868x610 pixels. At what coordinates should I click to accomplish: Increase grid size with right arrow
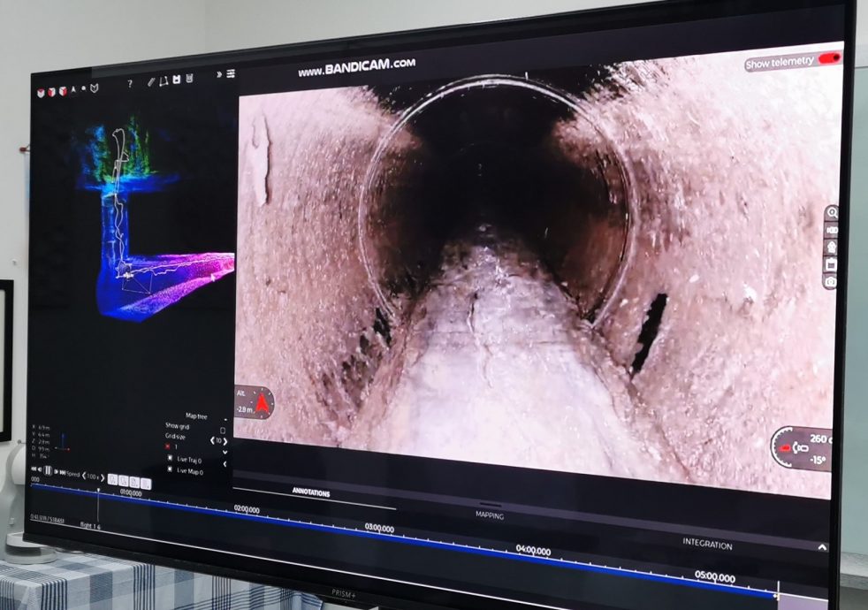(x=225, y=440)
